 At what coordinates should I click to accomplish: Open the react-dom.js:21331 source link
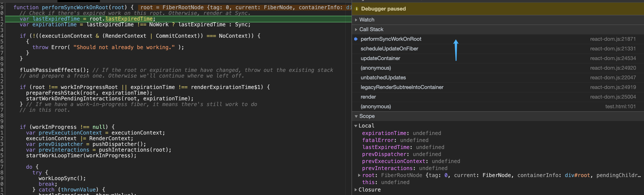click(x=612, y=49)
